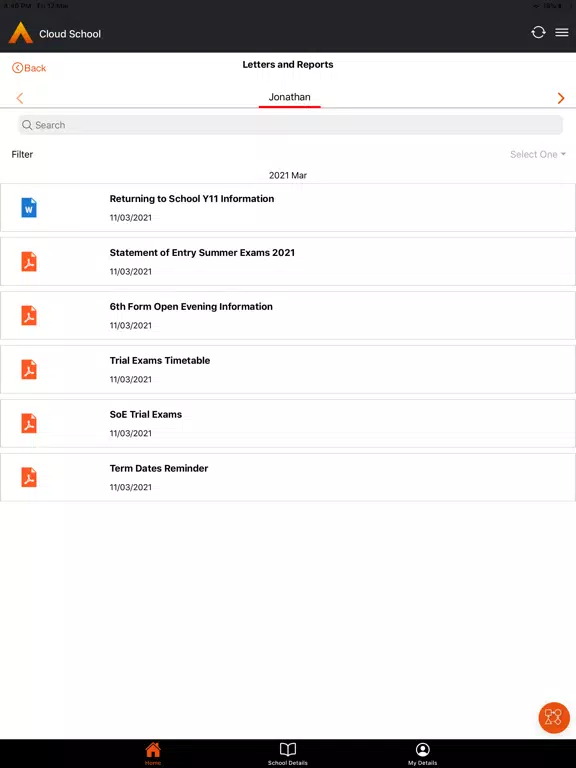This screenshot has height=768, width=576.
Task: Click the refresh sync icon
Action: (538, 32)
